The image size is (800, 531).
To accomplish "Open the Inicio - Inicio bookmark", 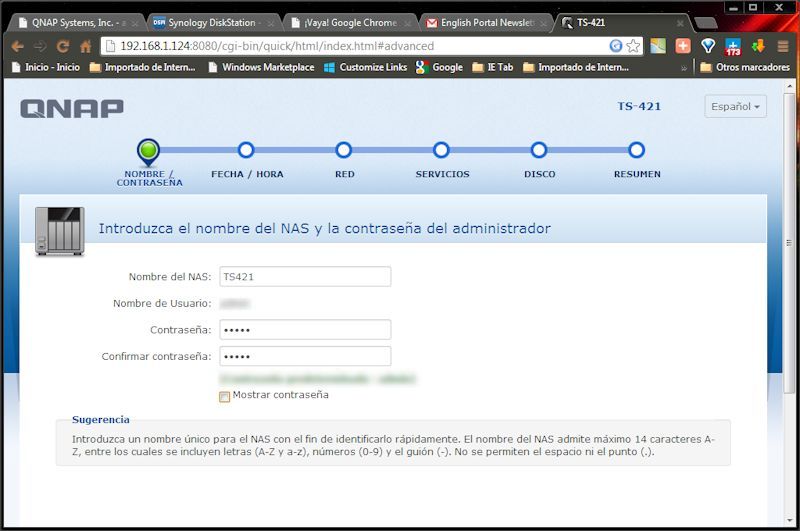I will [45, 67].
